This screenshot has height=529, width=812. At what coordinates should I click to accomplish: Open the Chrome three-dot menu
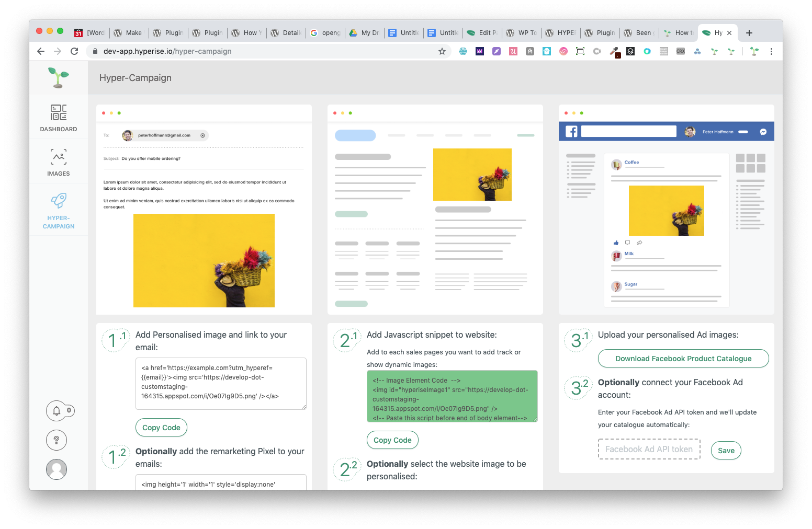point(771,51)
